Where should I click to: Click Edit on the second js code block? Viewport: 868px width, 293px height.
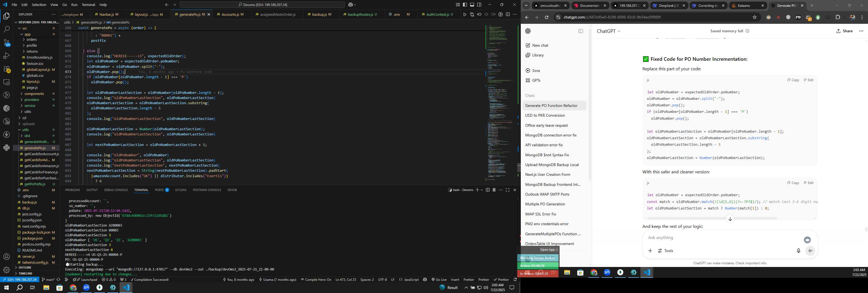[x=808, y=183]
